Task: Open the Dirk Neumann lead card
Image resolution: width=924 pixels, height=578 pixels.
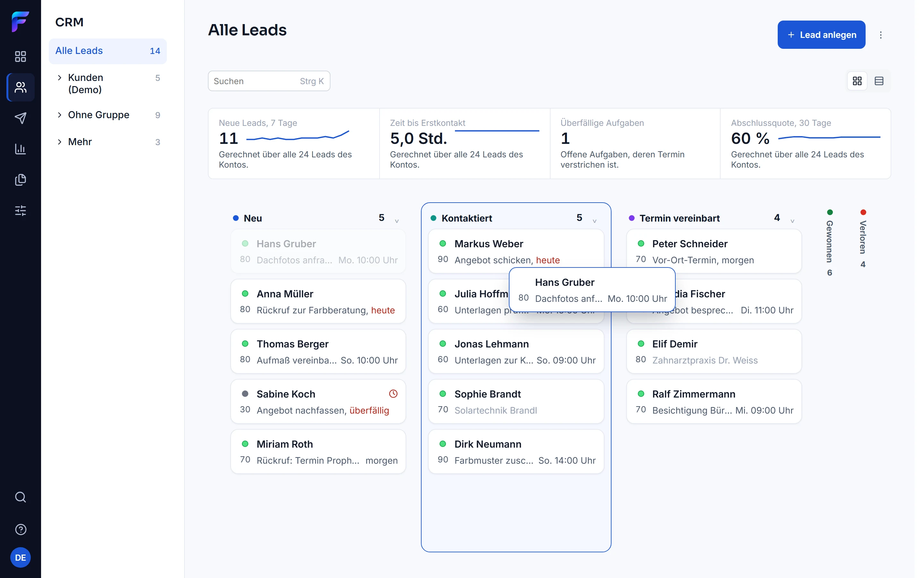Action: 516,451
